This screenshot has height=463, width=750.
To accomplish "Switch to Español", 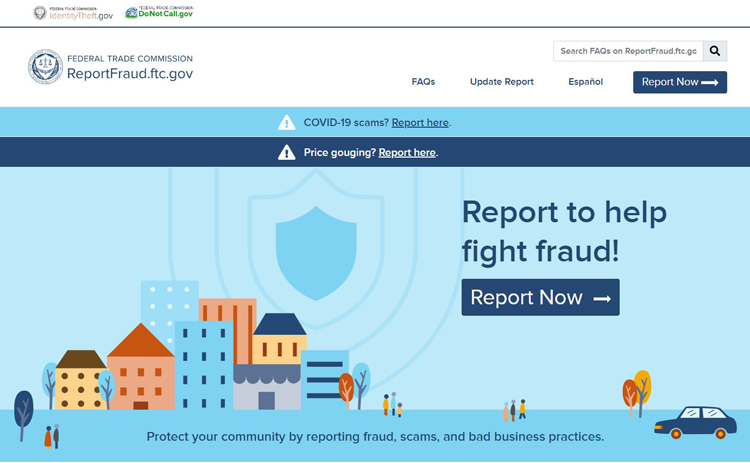I will point(585,82).
